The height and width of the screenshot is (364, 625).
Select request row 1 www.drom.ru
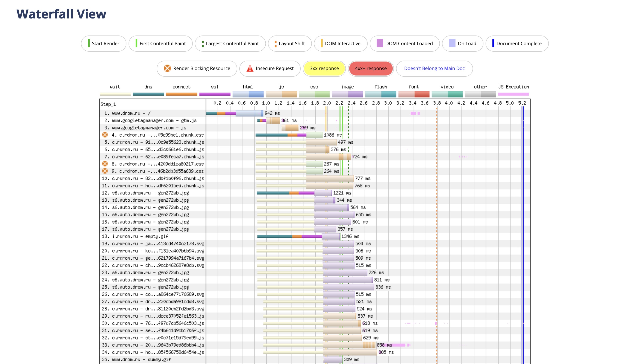131,113
